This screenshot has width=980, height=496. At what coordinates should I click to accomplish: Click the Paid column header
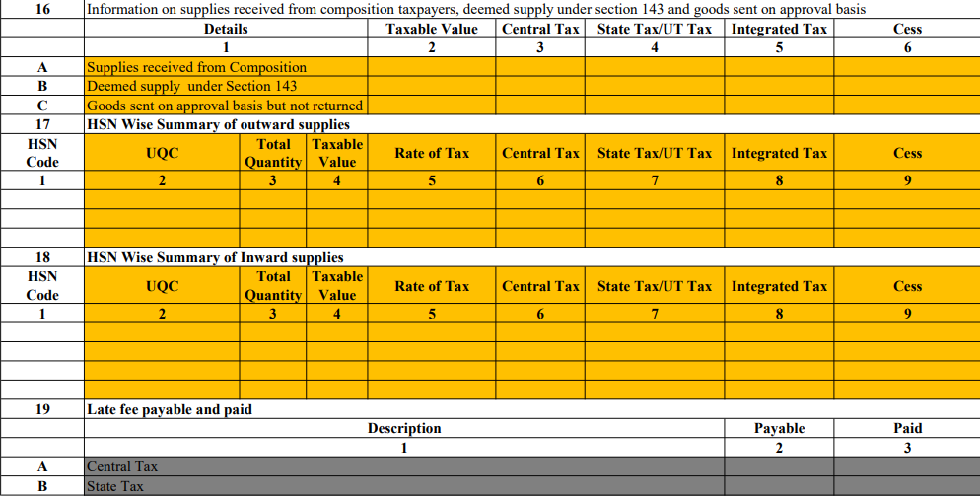point(907,428)
